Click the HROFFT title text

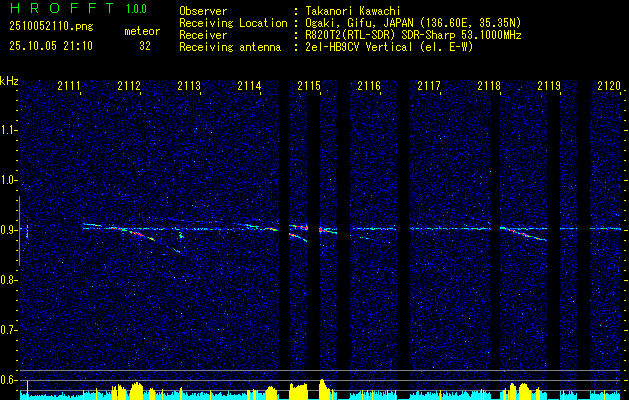pyautogui.click(x=62, y=8)
